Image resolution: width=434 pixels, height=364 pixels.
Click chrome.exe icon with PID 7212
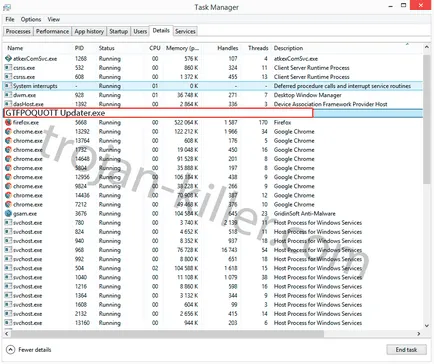point(8,204)
